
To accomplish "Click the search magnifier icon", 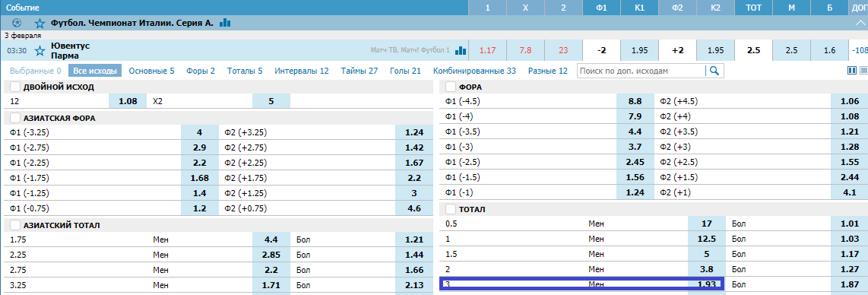I will pyautogui.click(x=714, y=71).
